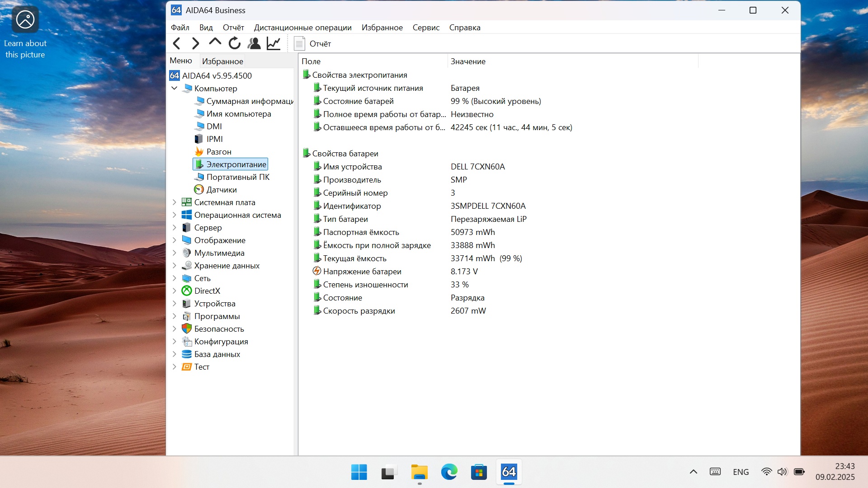Expand the Программы node
The height and width of the screenshot is (488, 868).
175,316
